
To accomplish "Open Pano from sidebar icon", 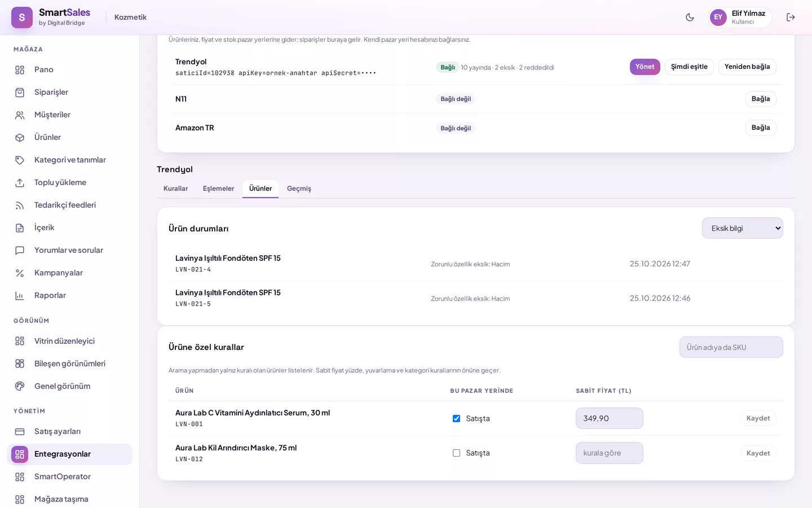I will (20, 70).
